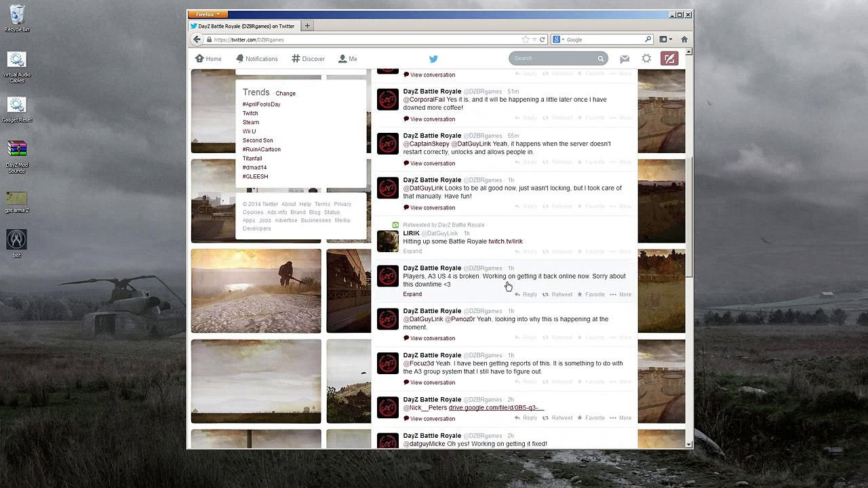Open twitch.tv/lirik link
The height and width of the screenshot is (488, 868).
(505, 241)
